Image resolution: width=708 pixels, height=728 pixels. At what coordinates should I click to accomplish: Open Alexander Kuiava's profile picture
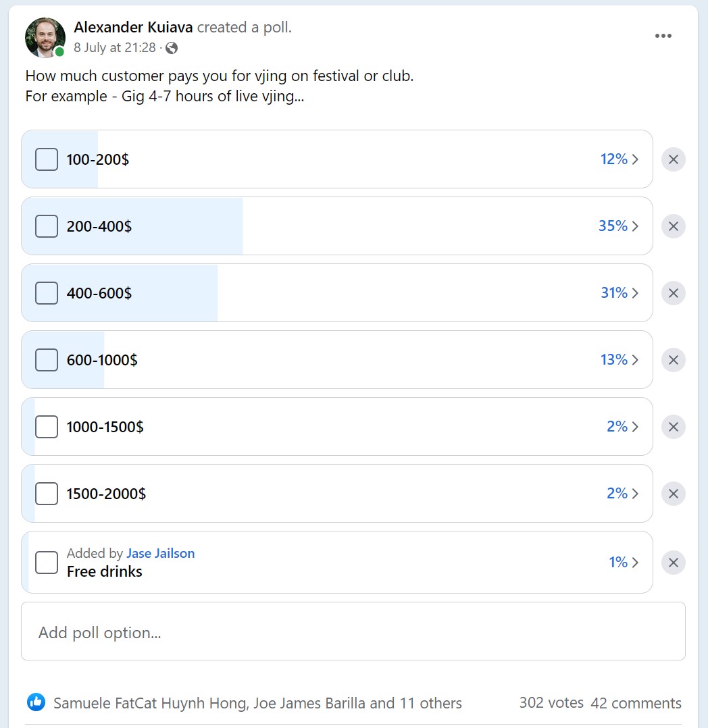pos(45,38)
